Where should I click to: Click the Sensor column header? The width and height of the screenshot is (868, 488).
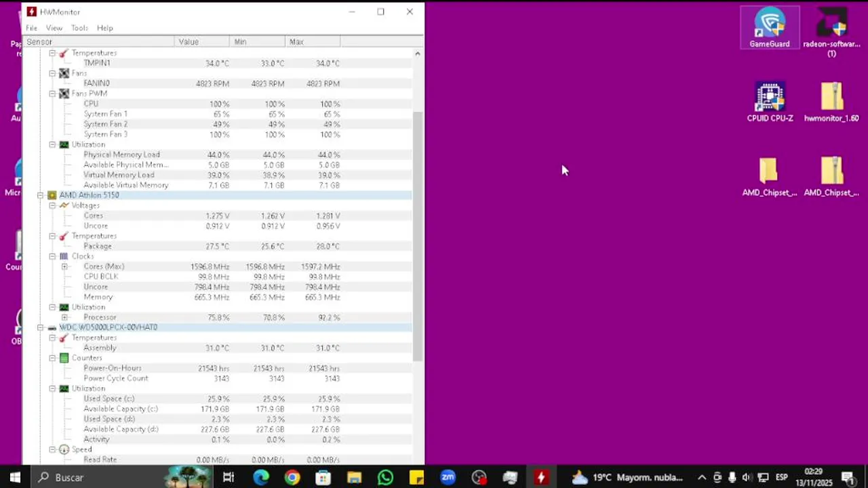pyautogui.click(x=99, y=42)
